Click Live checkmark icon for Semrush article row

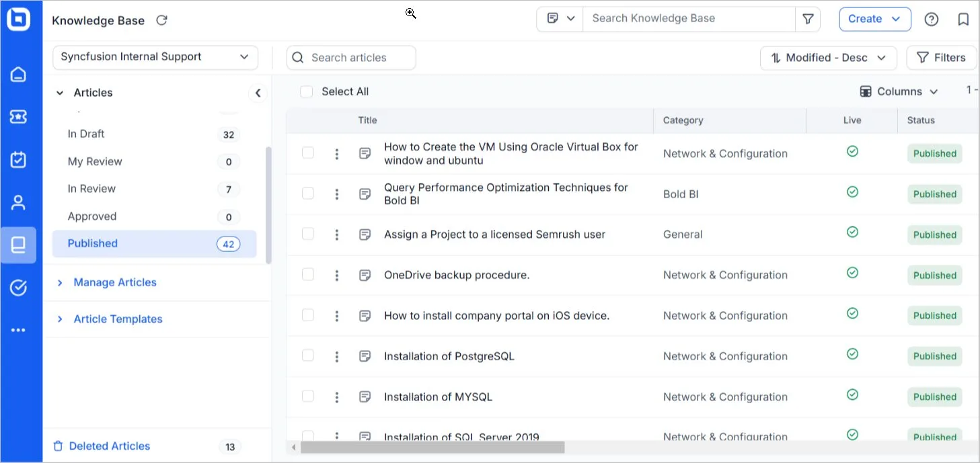click(x=852, y=232)
